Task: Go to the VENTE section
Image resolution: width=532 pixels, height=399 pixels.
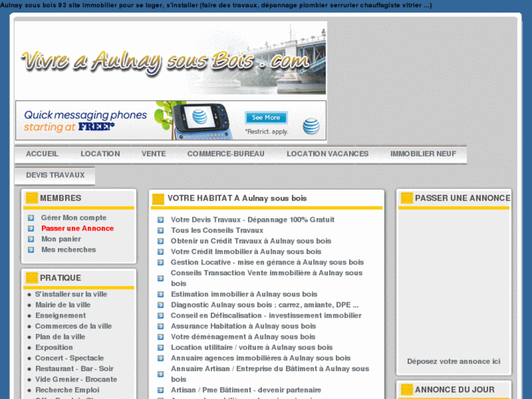Action: (154, 154)
